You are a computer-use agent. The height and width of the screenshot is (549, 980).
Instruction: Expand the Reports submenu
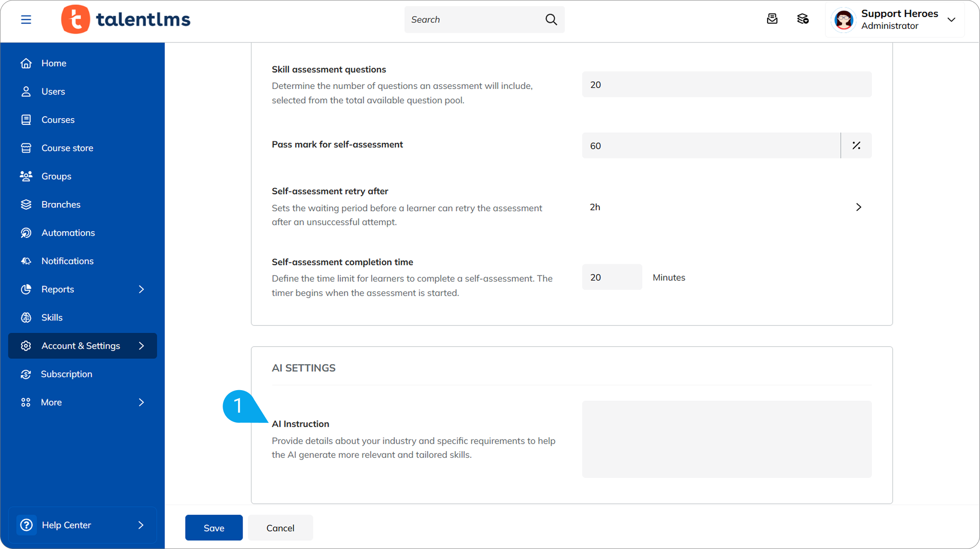pyautogui.click(x=141, y=289)
